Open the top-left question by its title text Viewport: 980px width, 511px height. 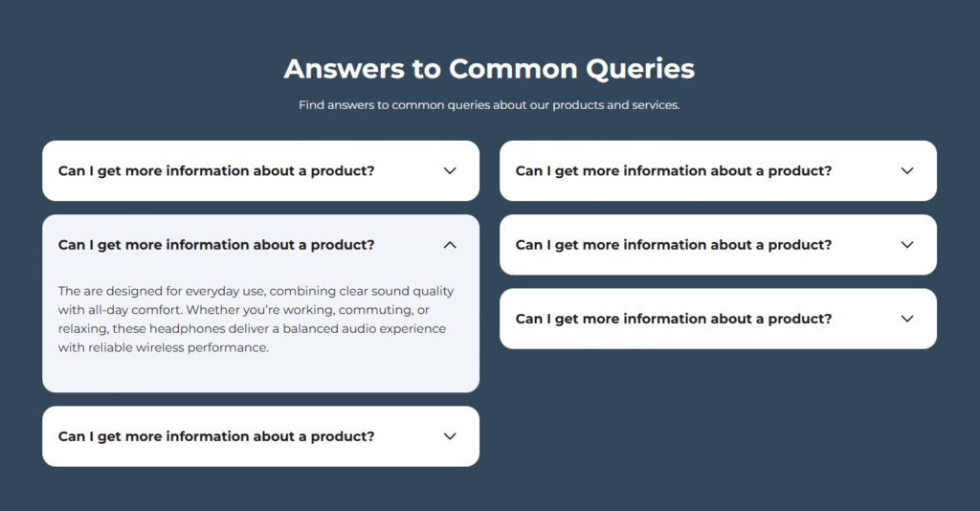click(x=215, y=171)
